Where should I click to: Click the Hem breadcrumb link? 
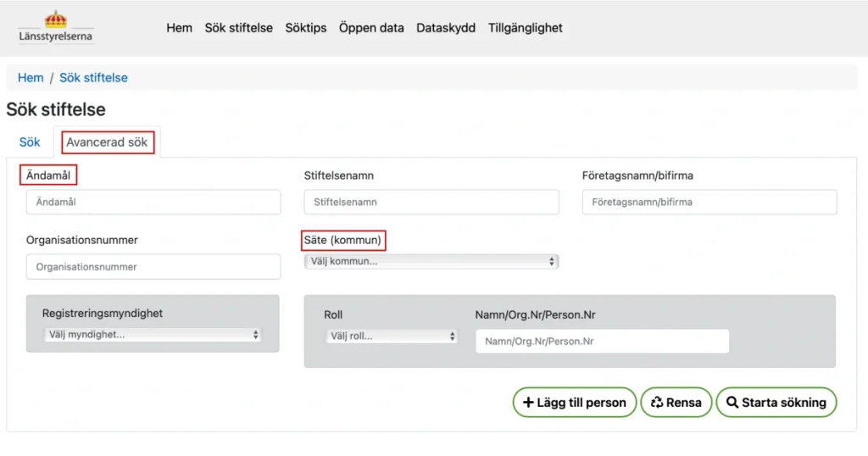pyautogui.click(x=31, y=77)
